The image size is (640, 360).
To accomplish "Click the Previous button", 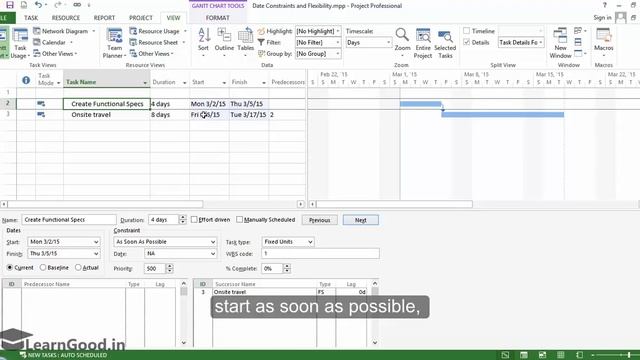I will 320,220.
